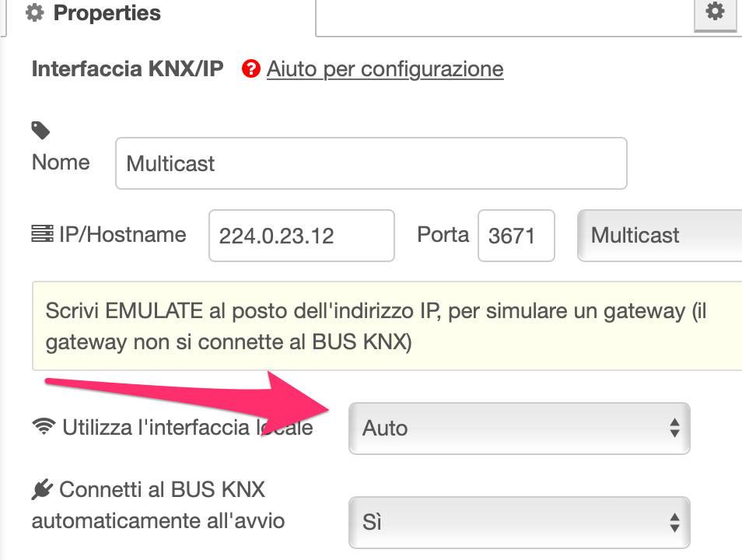
Task: Select the Nome field containing Multicast
Action: pos(371,163)
